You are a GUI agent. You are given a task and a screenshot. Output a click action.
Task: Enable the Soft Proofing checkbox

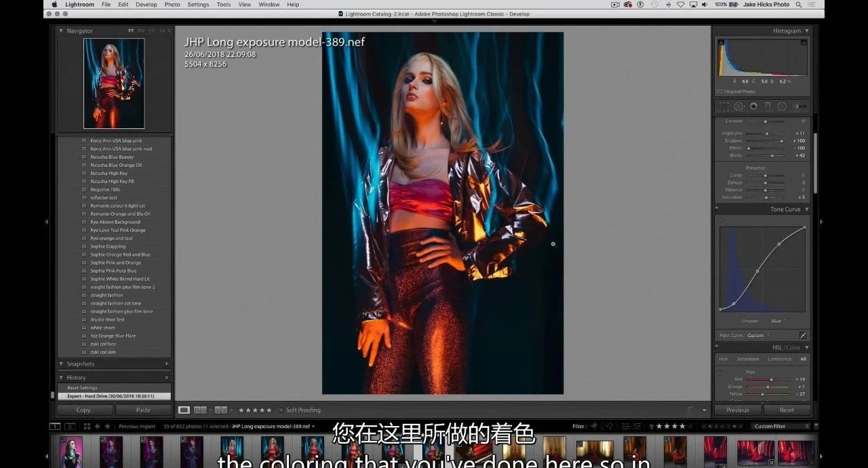pos(281,410)
